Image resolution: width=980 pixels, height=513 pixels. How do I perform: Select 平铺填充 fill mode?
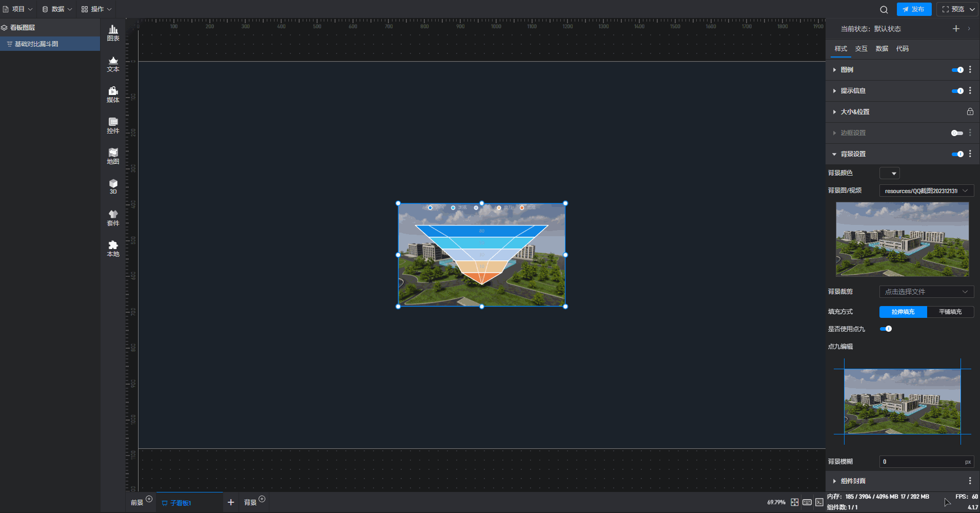coord(950,312)
